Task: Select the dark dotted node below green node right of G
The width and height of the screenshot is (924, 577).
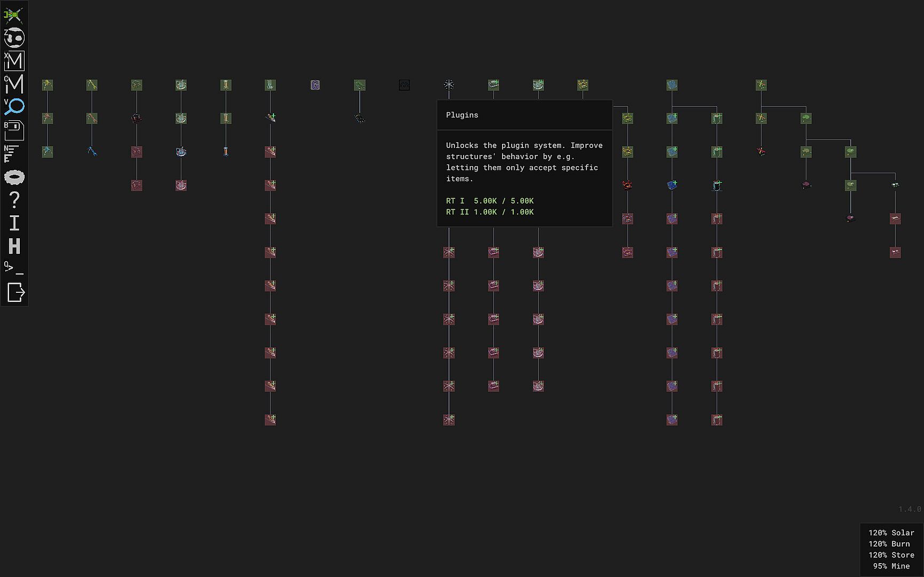Action: click(x=360, y=118)
